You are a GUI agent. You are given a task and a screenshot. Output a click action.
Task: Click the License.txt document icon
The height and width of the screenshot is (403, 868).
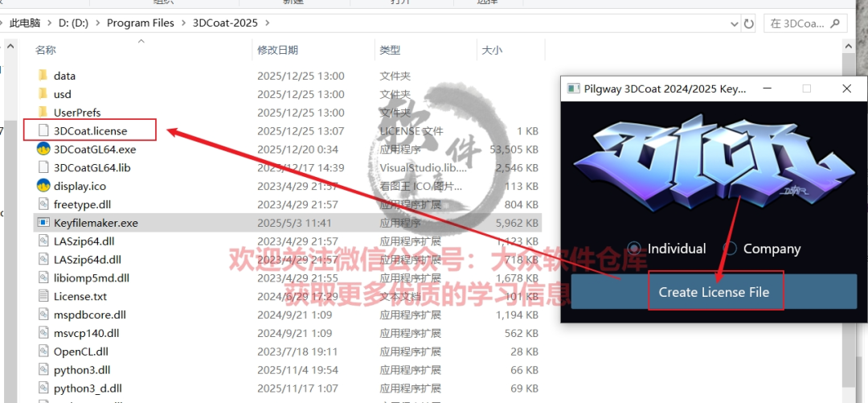43,296
